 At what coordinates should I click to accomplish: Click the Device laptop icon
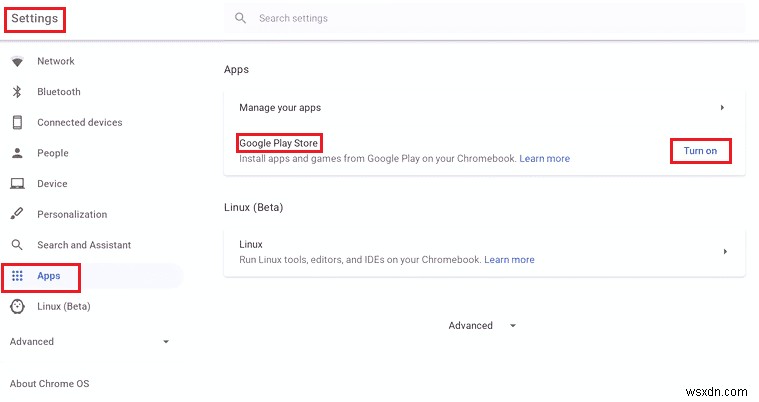click(17, 184)
